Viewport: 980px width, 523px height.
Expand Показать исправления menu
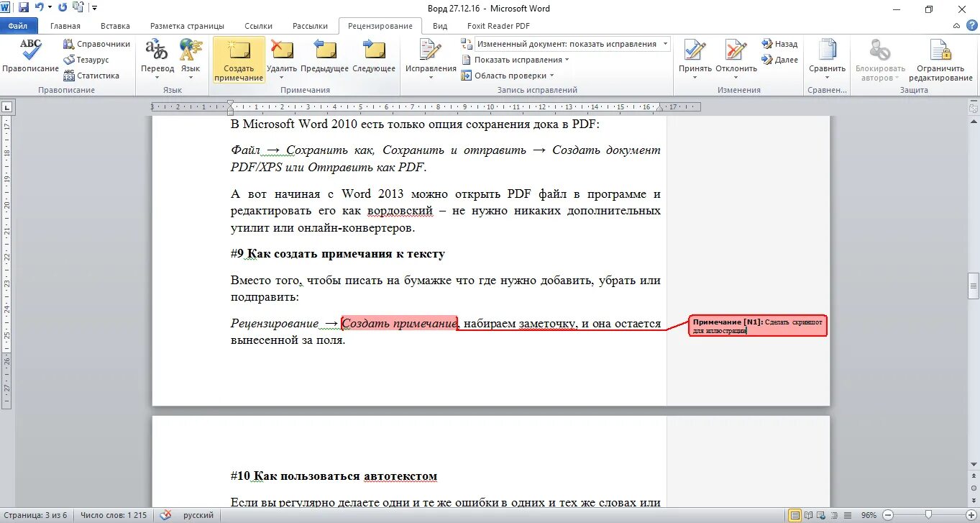515,60
